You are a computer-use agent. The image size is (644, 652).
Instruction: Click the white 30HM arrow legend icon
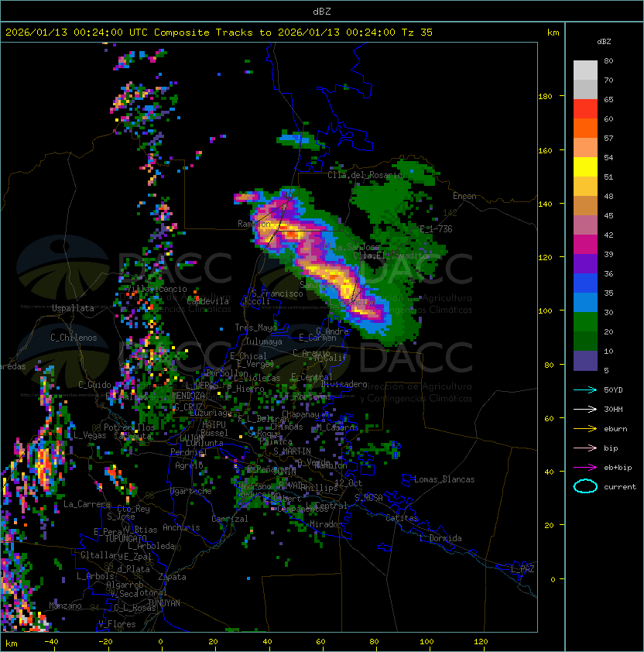(585, 409)
